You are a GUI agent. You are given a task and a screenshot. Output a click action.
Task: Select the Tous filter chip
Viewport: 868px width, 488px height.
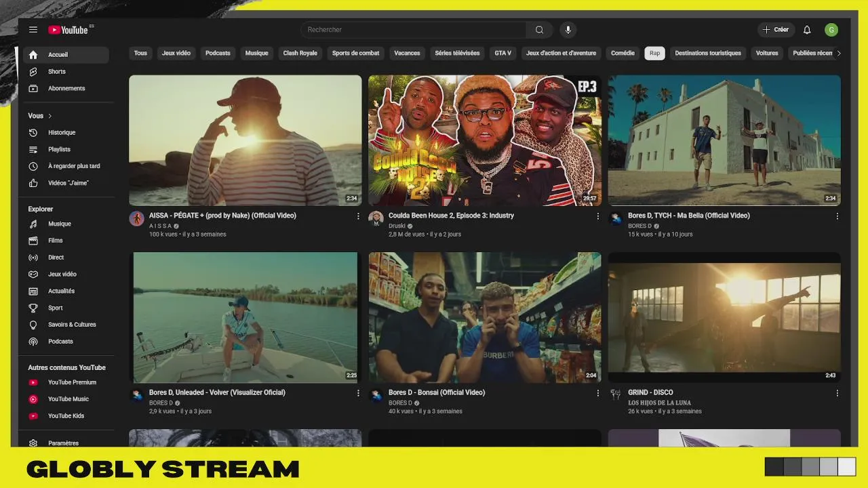tap(140, 54)
